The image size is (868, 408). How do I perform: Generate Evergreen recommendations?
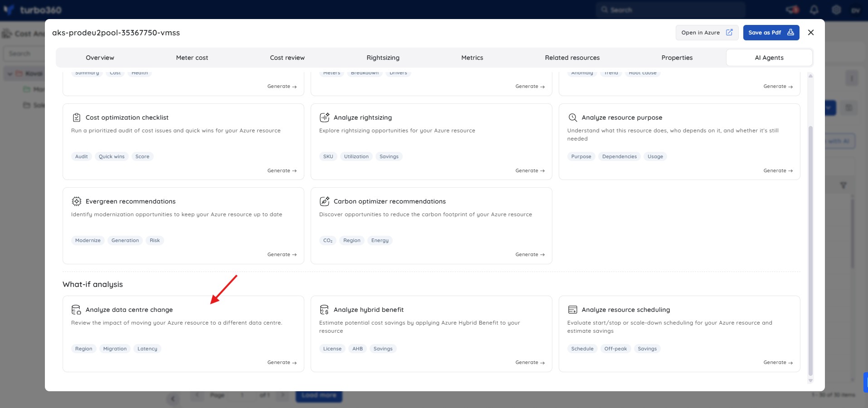[x=282, y=254]
